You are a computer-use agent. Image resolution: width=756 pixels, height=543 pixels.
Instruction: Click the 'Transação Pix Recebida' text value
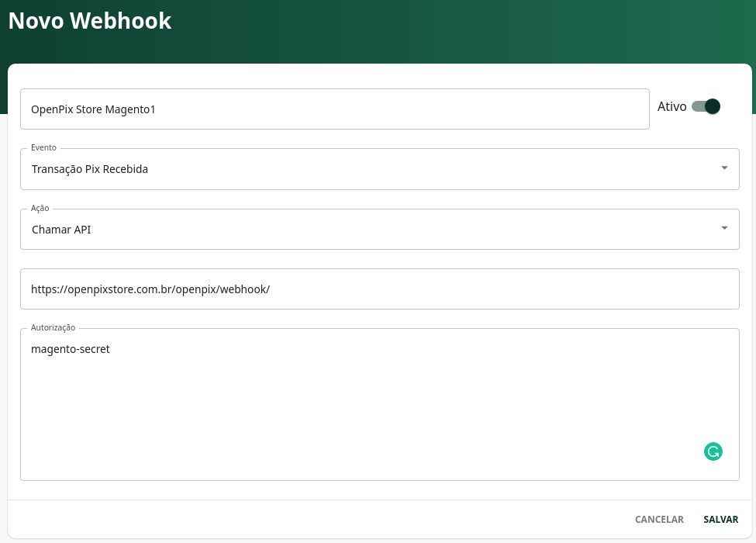pyautogui.click(x=89, y=168)
